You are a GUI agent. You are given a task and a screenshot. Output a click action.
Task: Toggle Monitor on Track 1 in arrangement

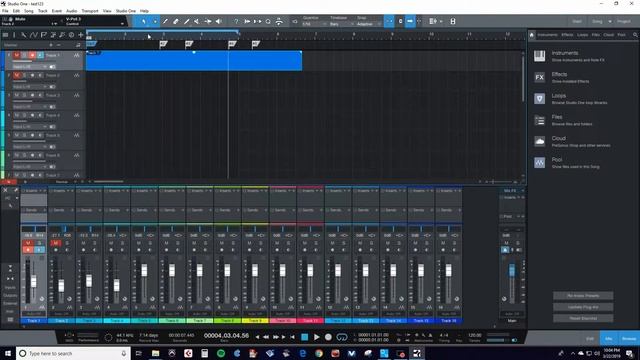(40, 55)
